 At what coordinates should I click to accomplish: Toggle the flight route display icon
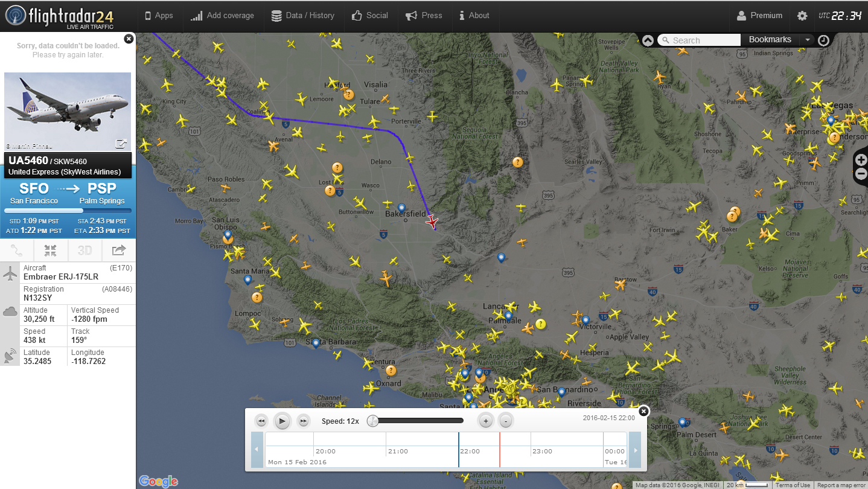[17, 251]
